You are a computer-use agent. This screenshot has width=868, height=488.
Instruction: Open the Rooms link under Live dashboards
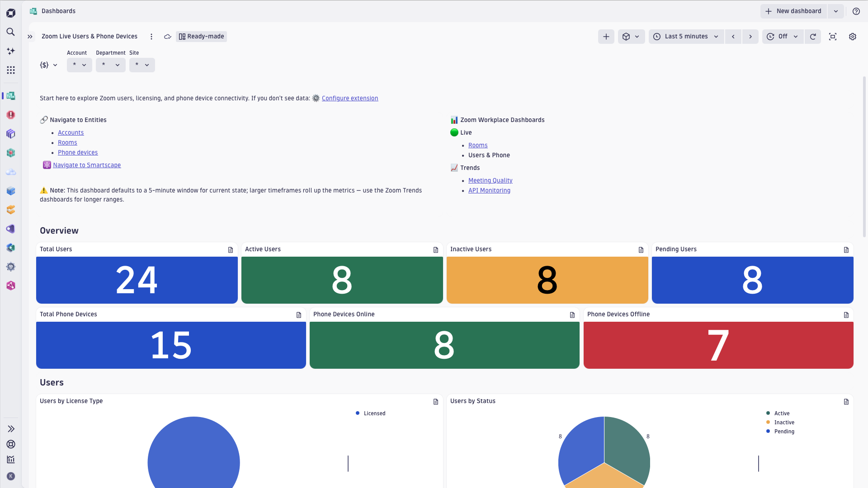(478, 145)
